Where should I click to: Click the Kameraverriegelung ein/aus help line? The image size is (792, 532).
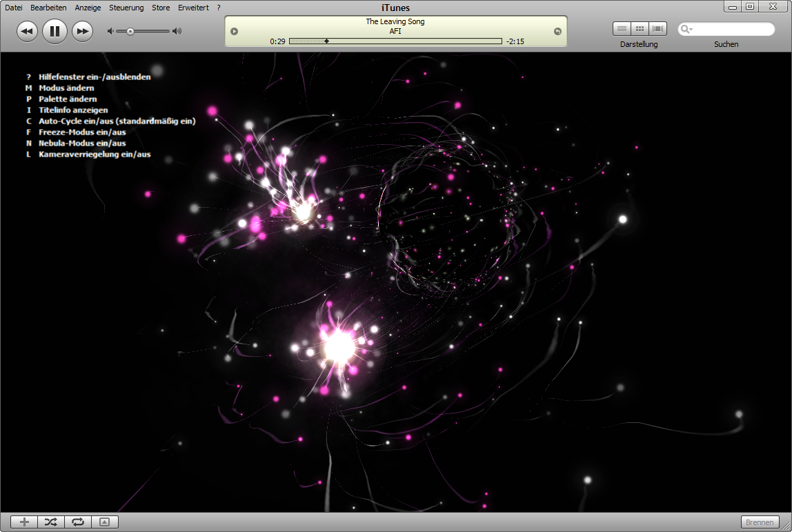(x=88, y=155)
